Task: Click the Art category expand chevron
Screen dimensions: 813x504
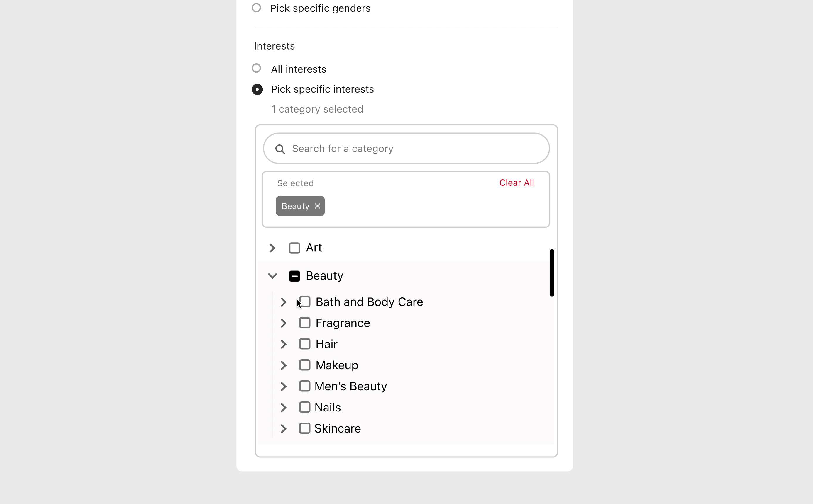Action: click(272, 248)
